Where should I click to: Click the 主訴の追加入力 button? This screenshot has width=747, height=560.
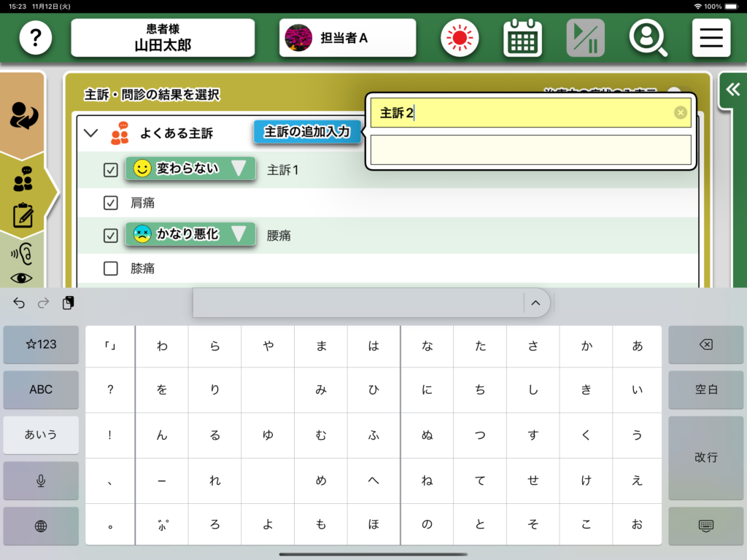click(x=307, y=132)
